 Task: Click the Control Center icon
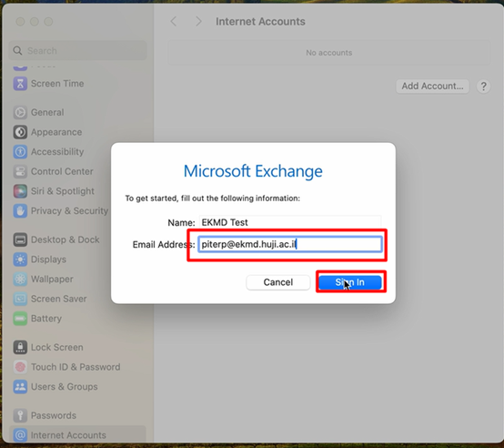coord(20,171)
